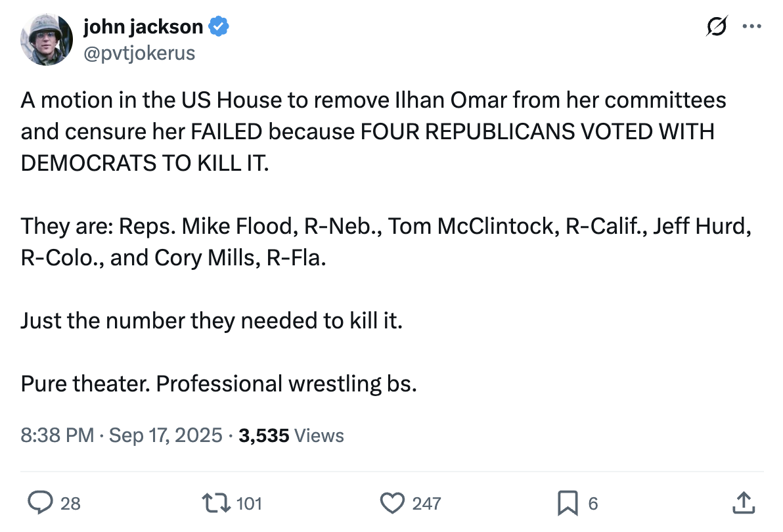Reply to john jackson's post
This screenshot has height=532, width=783.
(41, 503)
